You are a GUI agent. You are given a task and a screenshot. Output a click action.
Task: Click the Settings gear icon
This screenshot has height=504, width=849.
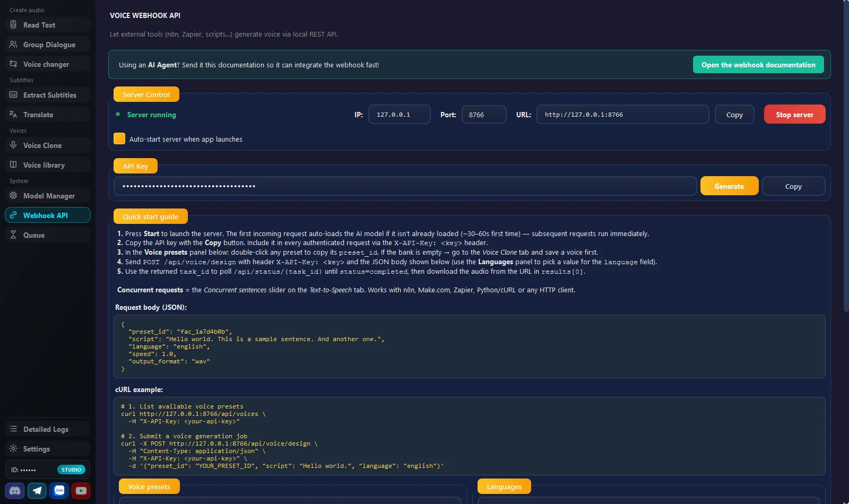tap(13, 449)
